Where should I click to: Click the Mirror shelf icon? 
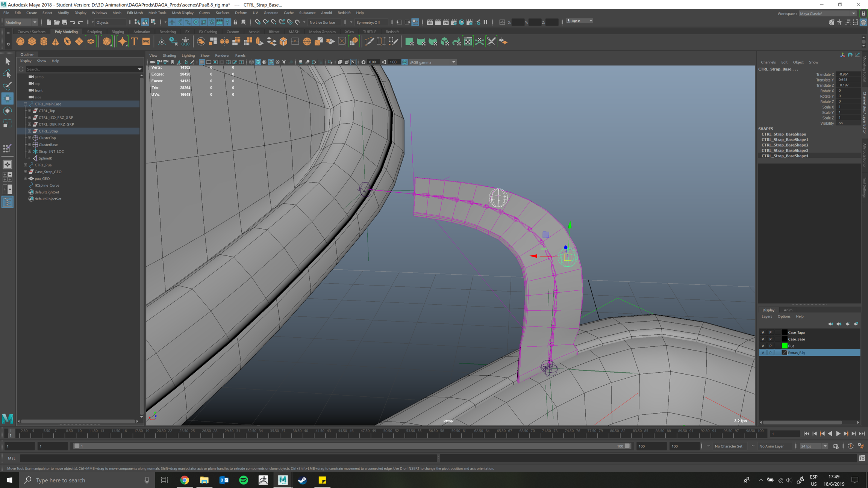point(224,41)
